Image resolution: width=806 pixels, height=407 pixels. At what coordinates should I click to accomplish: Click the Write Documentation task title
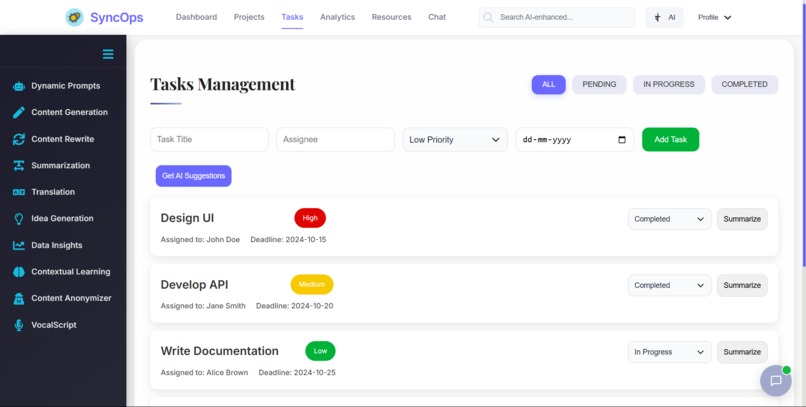tap(219, 351)
